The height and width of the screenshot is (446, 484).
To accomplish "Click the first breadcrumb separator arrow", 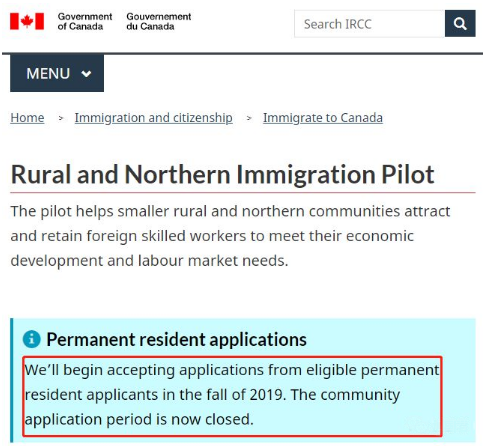I will click(60, 118).
